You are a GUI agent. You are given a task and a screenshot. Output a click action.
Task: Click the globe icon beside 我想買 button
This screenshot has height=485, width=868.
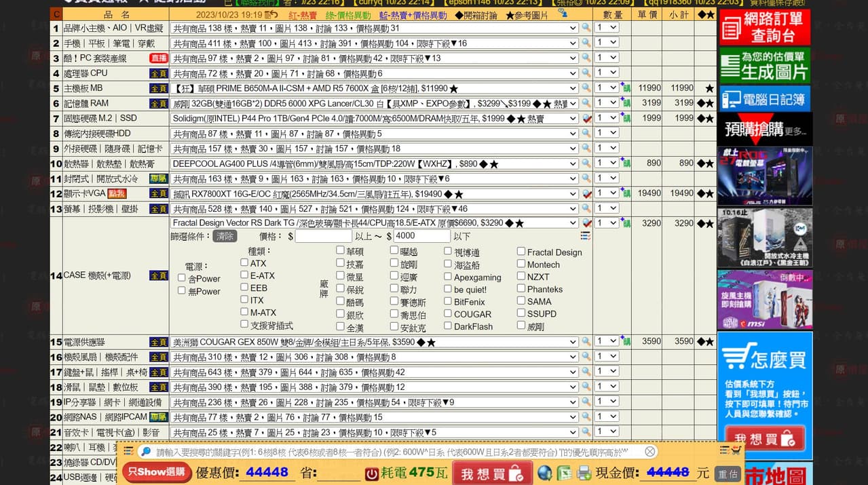545,473
